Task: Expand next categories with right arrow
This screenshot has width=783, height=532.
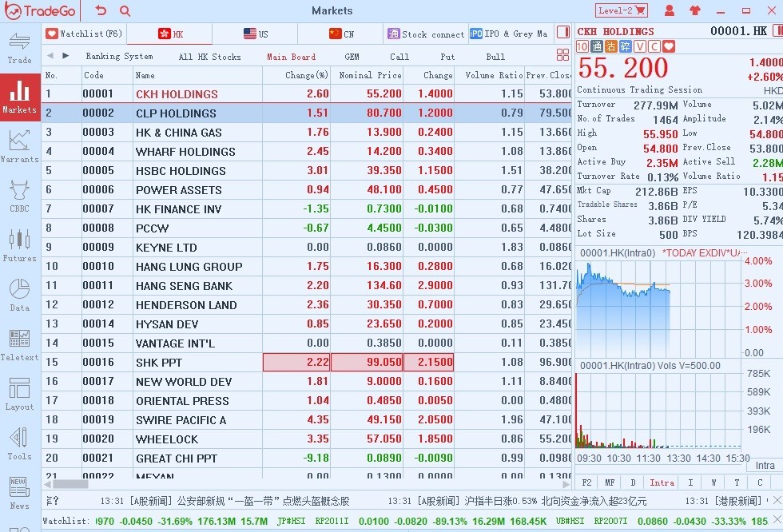Action: pyautogui.click(x=66, y=56)
